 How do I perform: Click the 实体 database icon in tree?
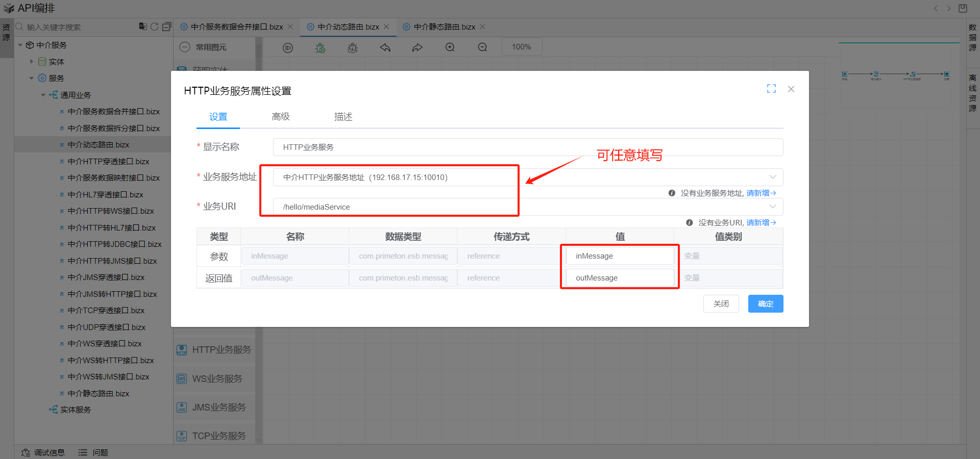pyautogui.click(x=42, y=62)
